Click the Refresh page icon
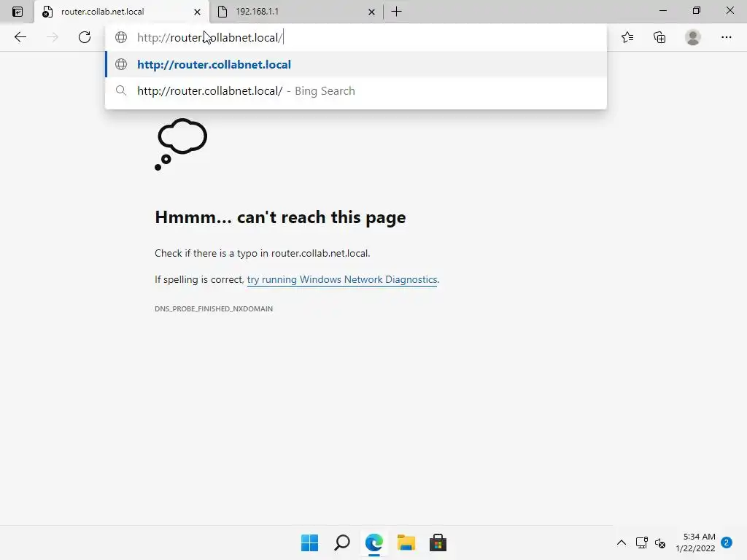The height and width of the screenshot is (560, 747). coord(85,37)
